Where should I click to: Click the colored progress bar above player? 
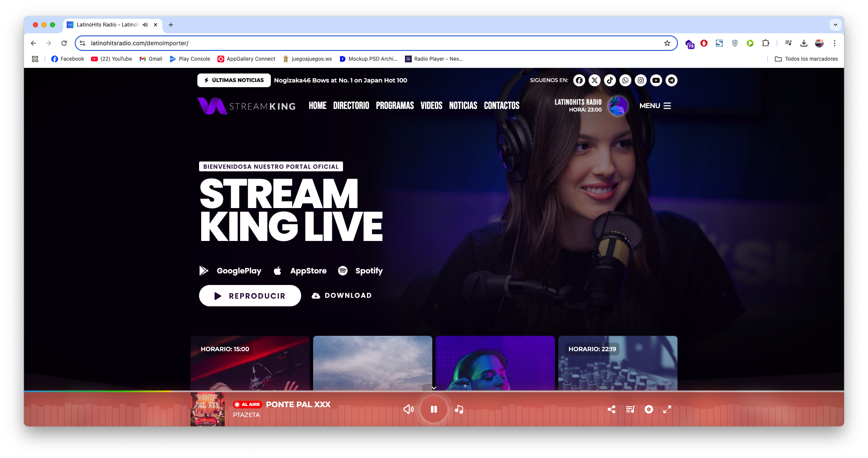point(97,391)
